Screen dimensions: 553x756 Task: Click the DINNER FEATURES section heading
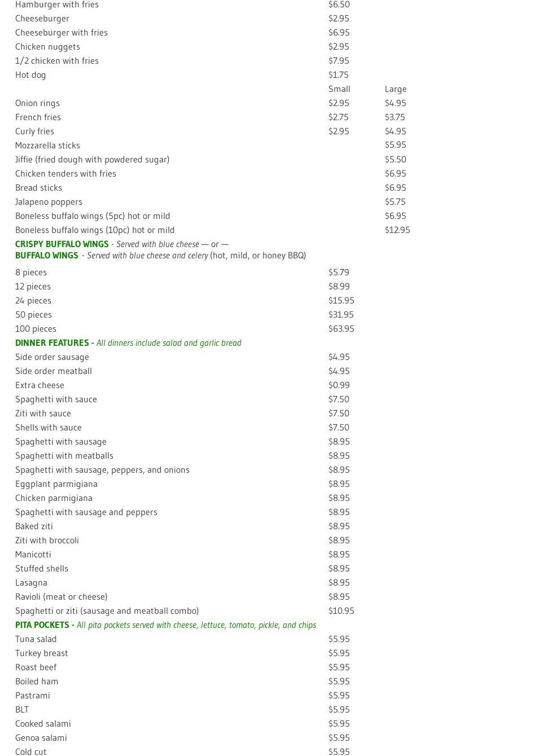[52, 343]
